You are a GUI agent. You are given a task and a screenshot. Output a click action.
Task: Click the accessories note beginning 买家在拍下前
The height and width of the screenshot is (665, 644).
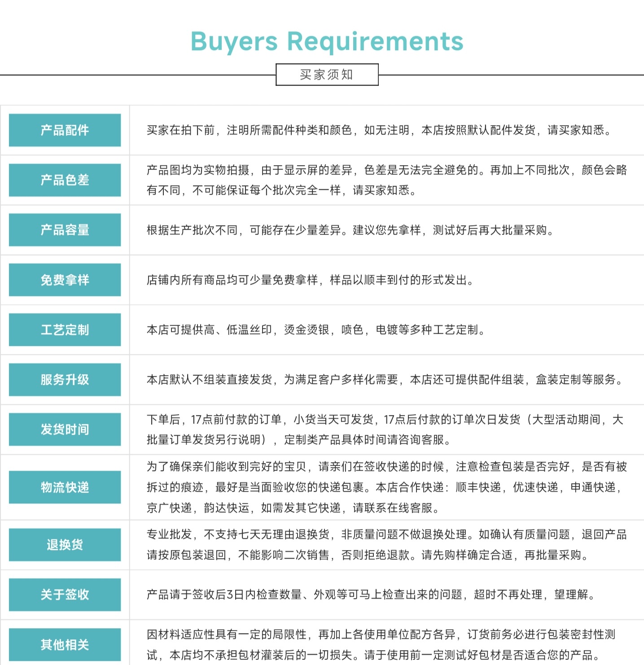point(379,130)
